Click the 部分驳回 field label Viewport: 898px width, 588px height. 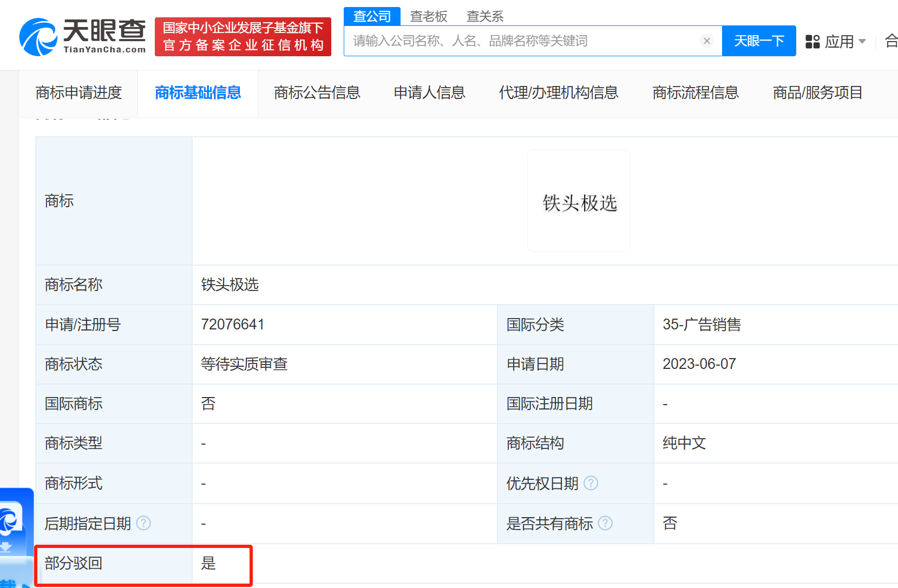pyautogui.click(x=74, y=564)
